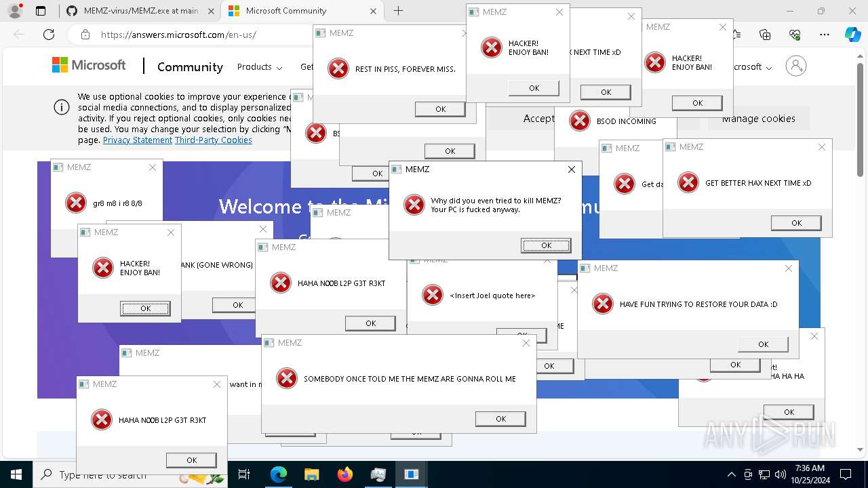Viewport: 868px width, 488px height.
Task: Open a new browser tab
Action: (x=398, y=11)
